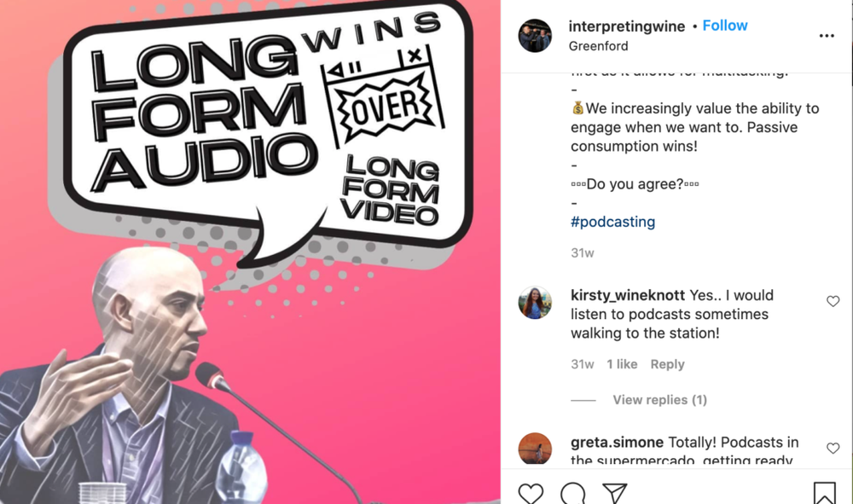Image resolution: width=853 pixels, height=504 pixels.
Task: Like kirsty_wineknott's comment
Action: tap(833, 301)
